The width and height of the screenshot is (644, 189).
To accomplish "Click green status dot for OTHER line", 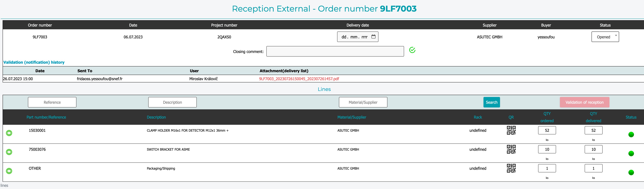I will 631,172.
